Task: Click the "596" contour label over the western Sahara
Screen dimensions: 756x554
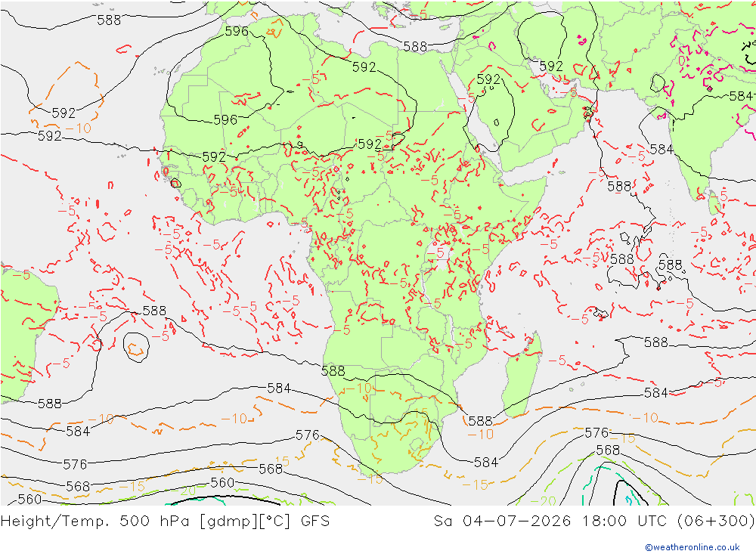Action: click(225, 119)
